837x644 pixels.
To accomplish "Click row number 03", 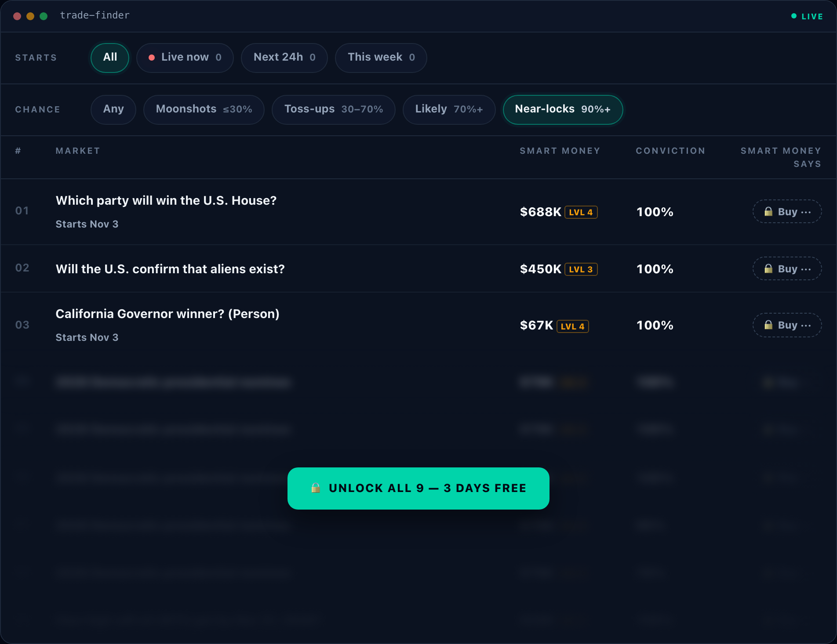I will (22, 325).
